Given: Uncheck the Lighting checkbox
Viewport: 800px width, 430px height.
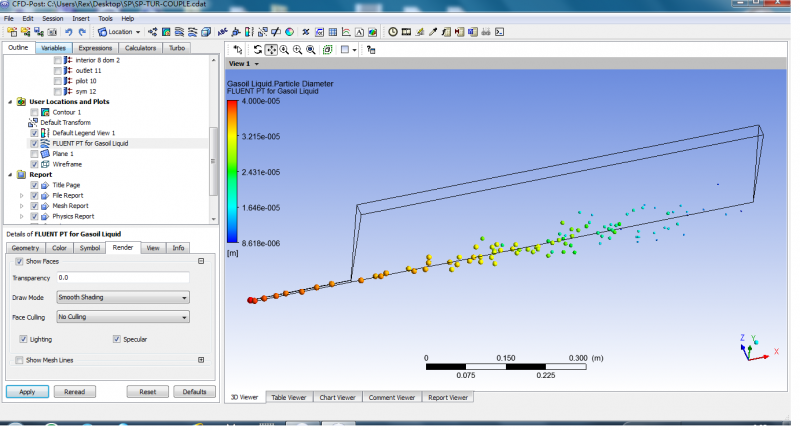Looking at the screenshot, I should (21, 340).
